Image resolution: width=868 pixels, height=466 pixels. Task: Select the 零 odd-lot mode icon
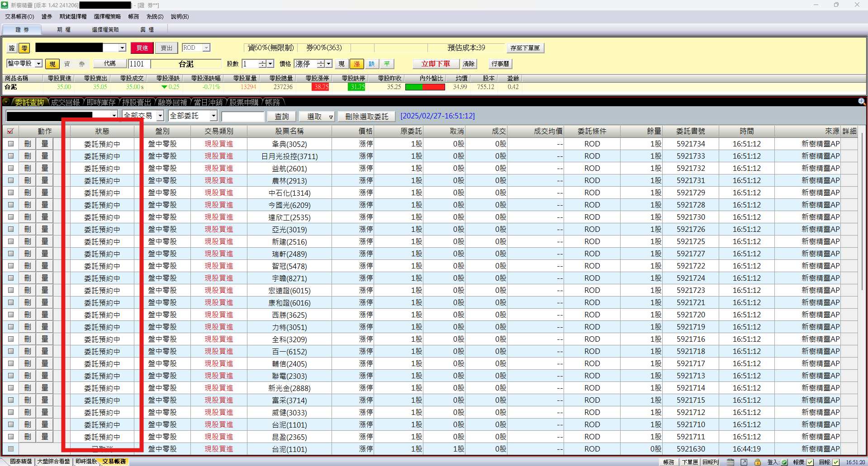24,48
